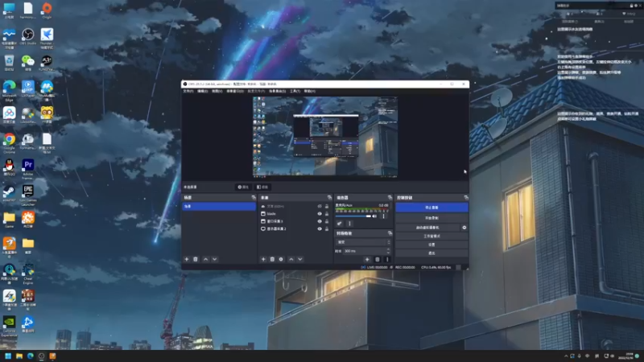The width and height of the screenshot is (644, 362).
Task: Click the Start Virtual Camera button
Action: [427, 228]
